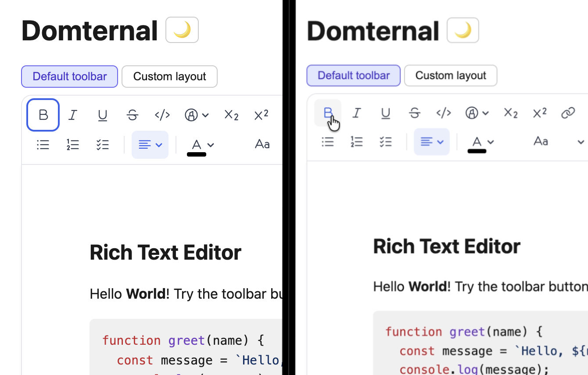The height and width of the screenshot is (375, 588).
Task: Select the Default toolbar tab
Action: pyautogui.click(x=69, y=76)
